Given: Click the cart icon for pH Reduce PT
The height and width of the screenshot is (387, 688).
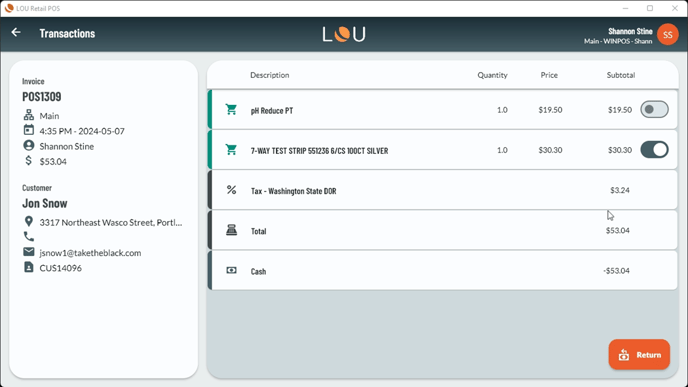Looking at the screenshot, I should pyautogui.click(x=231, y=110).
